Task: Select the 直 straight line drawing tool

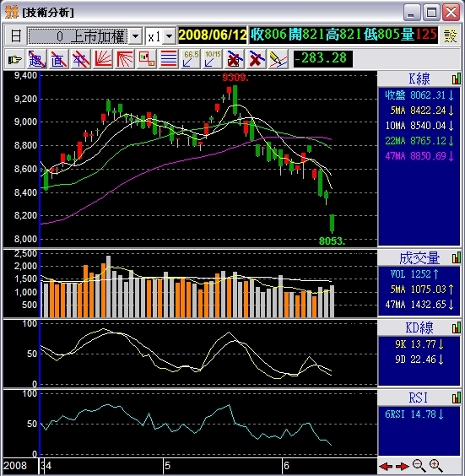Action: pos(59,59)
